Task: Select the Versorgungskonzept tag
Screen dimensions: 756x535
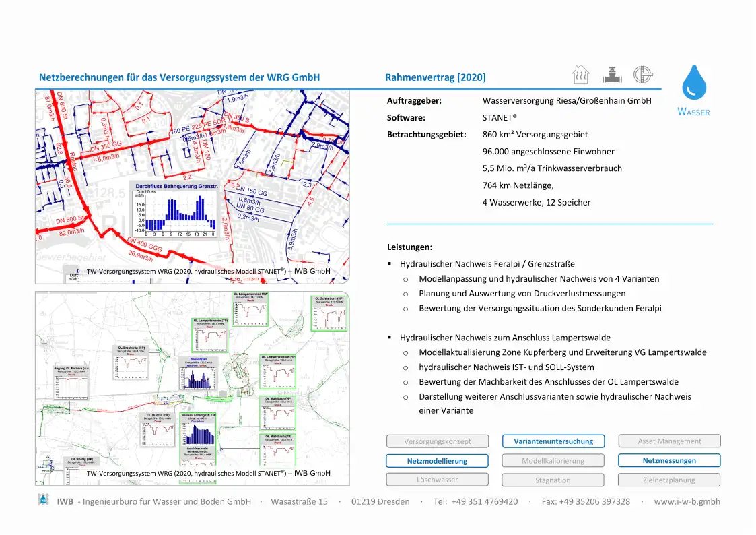Action: [x=438, y=441]
